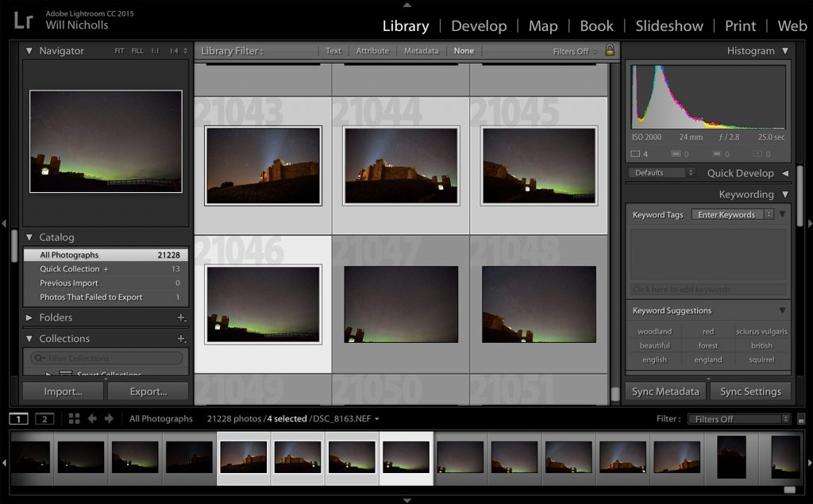Screen dimensions: 813x504
Task: Select Quick Collection in the Catalog panel
Action: (x=71, y=268)
